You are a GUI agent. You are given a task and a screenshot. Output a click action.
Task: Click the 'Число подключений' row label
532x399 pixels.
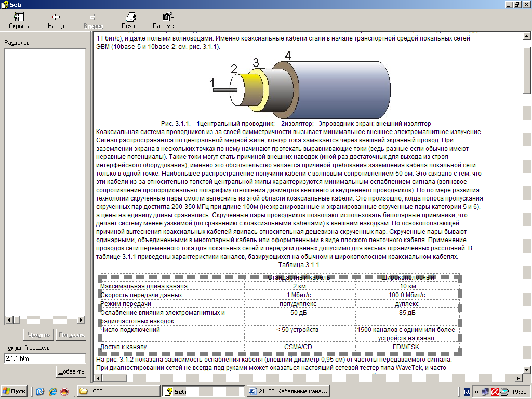pos(130,330)
